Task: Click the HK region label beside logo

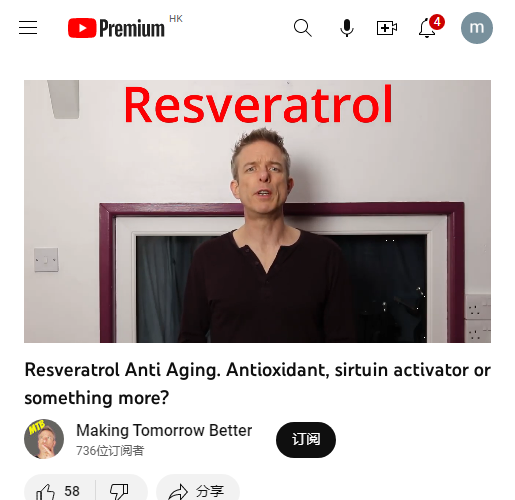Action: [x=176, y=19]
